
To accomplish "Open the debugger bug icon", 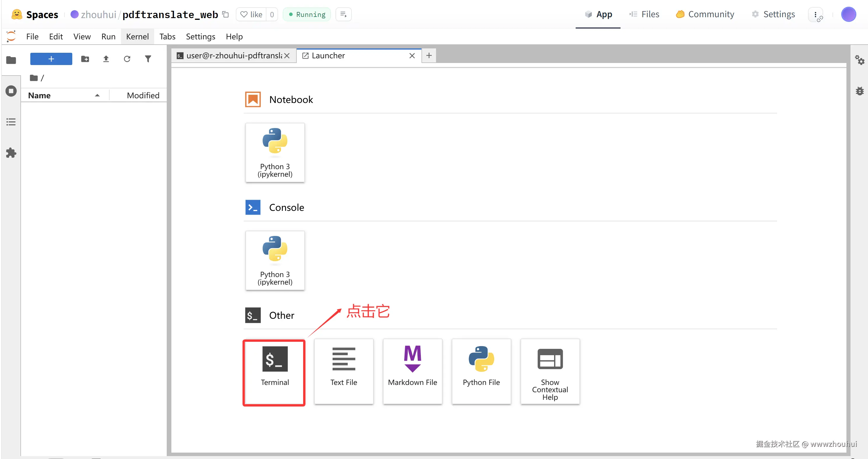I will 860,91.
